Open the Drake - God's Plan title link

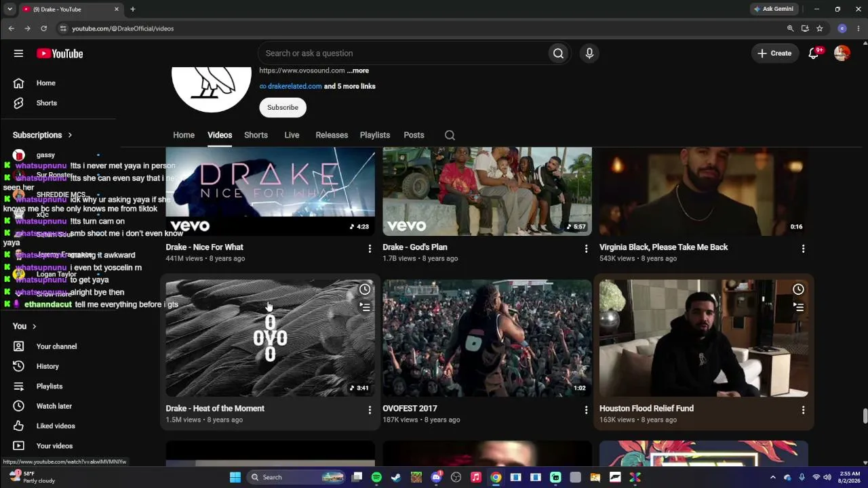415,247
